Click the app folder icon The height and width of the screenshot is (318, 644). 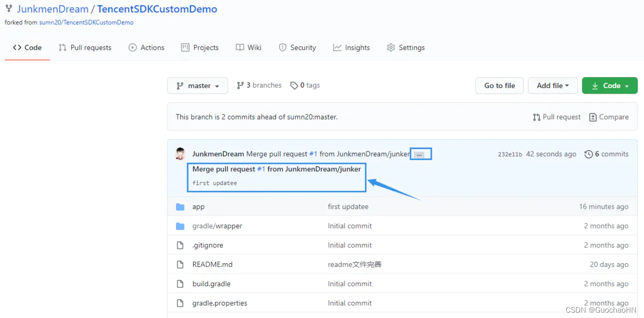click(x=180, y=207)
